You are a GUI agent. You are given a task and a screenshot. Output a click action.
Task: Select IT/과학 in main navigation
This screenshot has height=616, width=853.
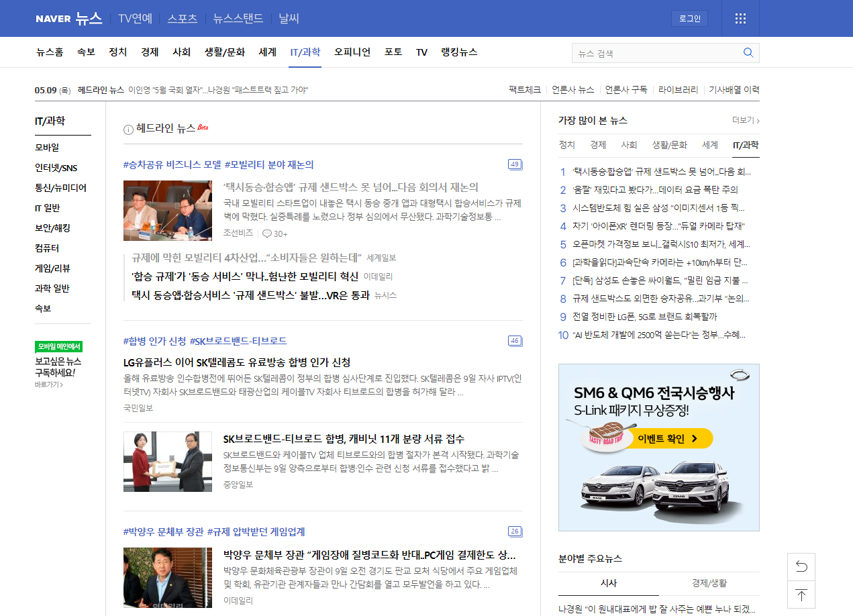[305, 52]
